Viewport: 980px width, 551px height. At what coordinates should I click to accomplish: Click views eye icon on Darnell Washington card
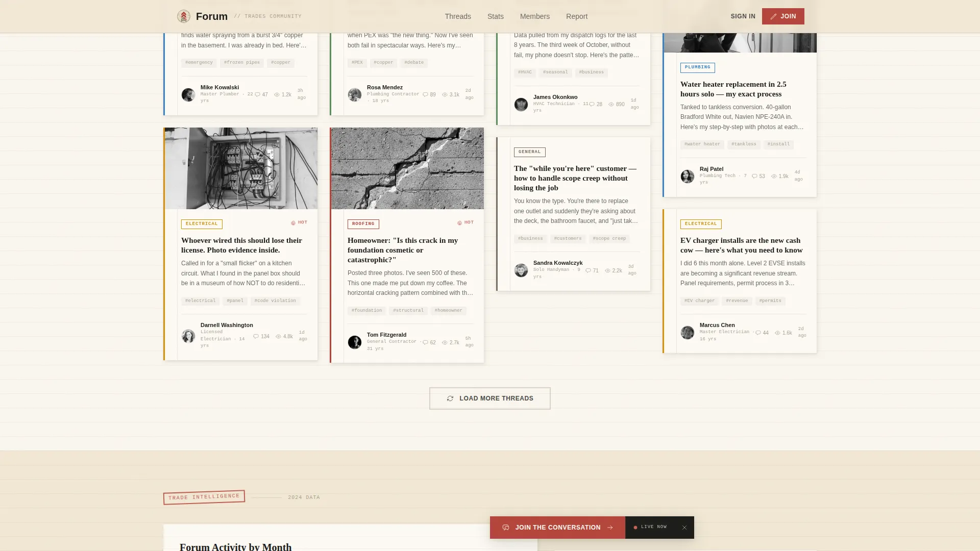278,336
